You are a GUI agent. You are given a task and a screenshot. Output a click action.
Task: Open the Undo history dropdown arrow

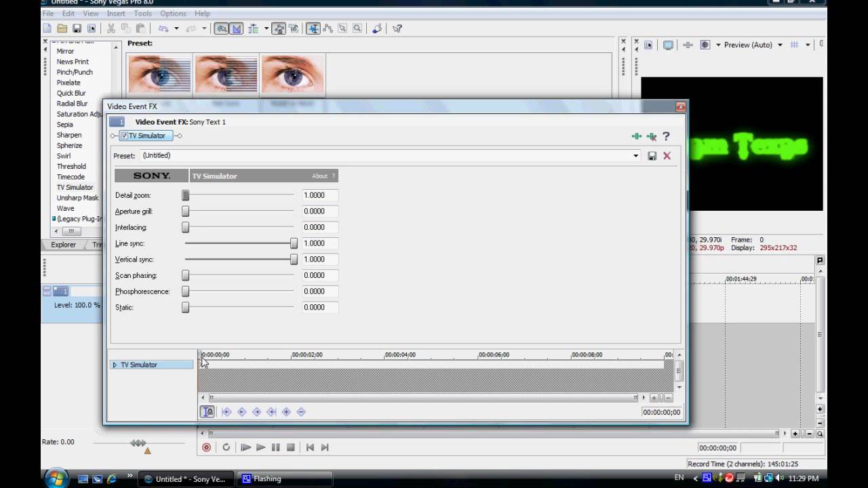(x=176, y=28)
